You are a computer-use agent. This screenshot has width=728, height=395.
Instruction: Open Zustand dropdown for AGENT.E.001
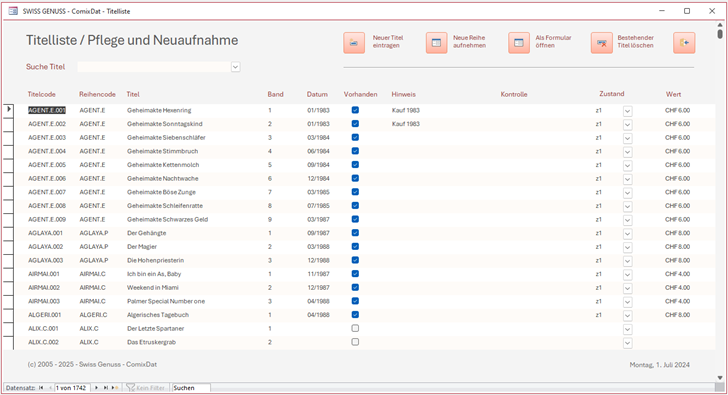(628, 111)
